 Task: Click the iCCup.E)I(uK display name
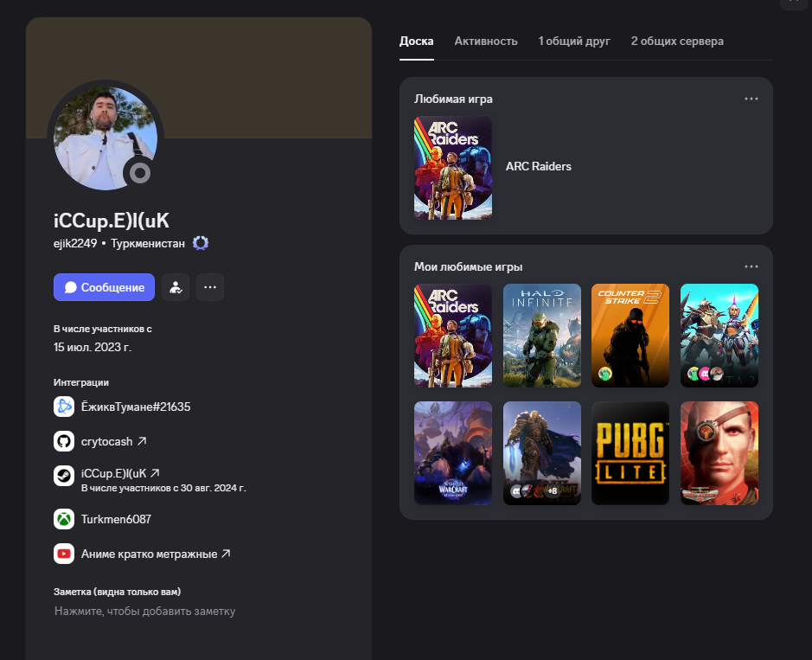click(x=112, y=221)
